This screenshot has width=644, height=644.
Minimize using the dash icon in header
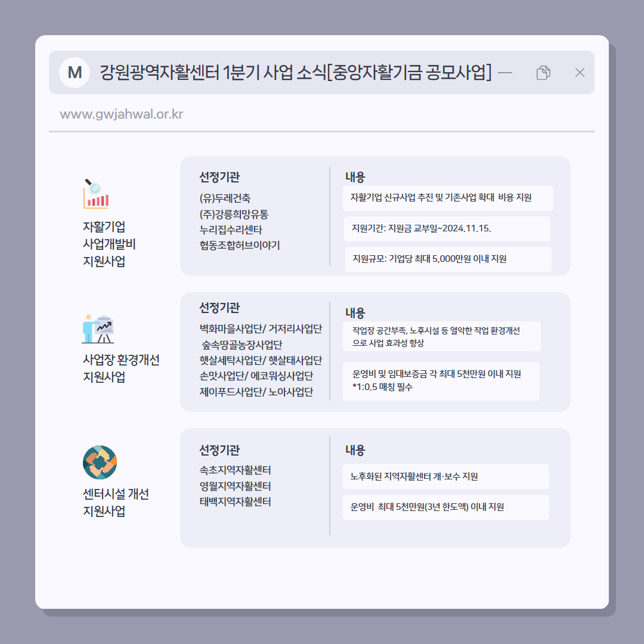coord(505,73)
